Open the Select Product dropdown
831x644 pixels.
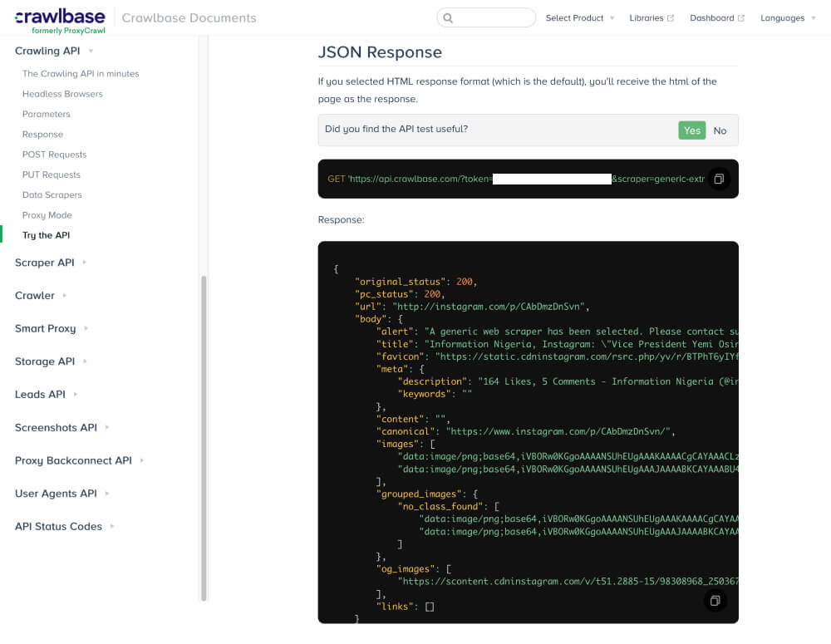pos(579,17)
